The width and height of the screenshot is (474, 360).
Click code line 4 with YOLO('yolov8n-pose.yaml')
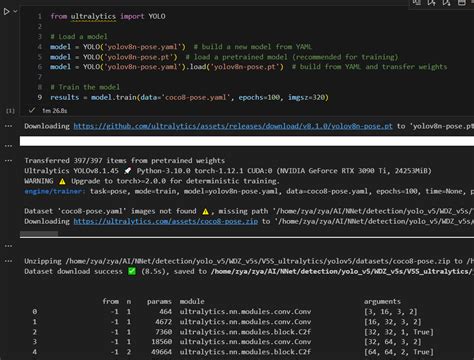(x=181, y=47)
